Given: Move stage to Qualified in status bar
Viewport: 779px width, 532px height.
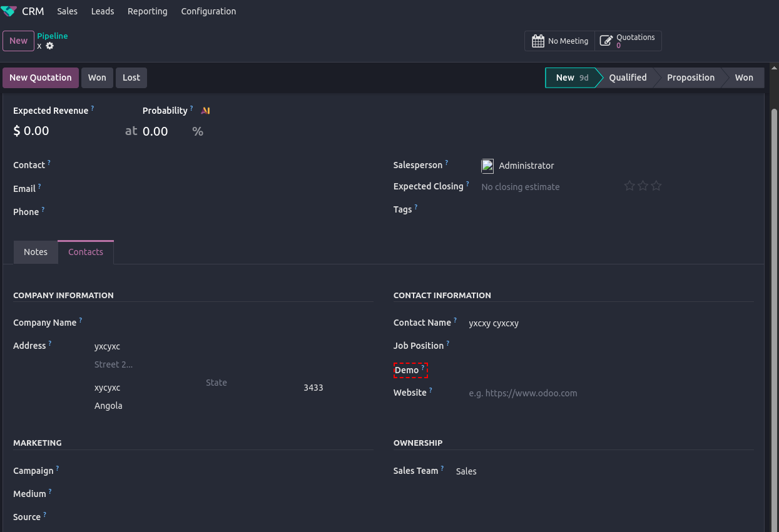Looking at the screenshot, I should [x=628, y=78].
